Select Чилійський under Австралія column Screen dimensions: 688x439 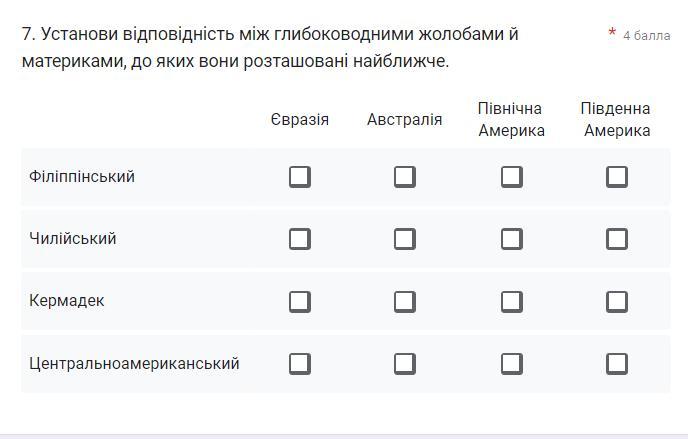404,239
